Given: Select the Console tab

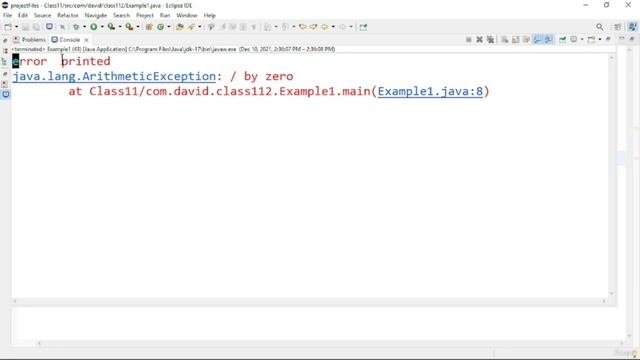Looking at the screenshot, I should pyautogui.click(x=66, y=40).
